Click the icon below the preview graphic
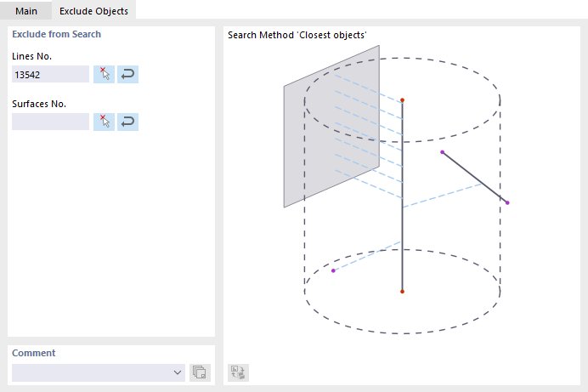Viewport: 588px width, 392px height. coord(238,372)
